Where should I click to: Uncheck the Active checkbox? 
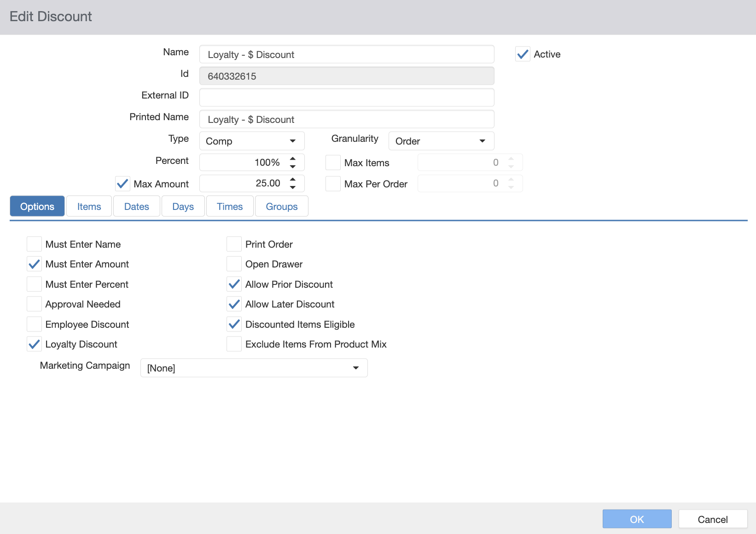click(x=523, y=54)
